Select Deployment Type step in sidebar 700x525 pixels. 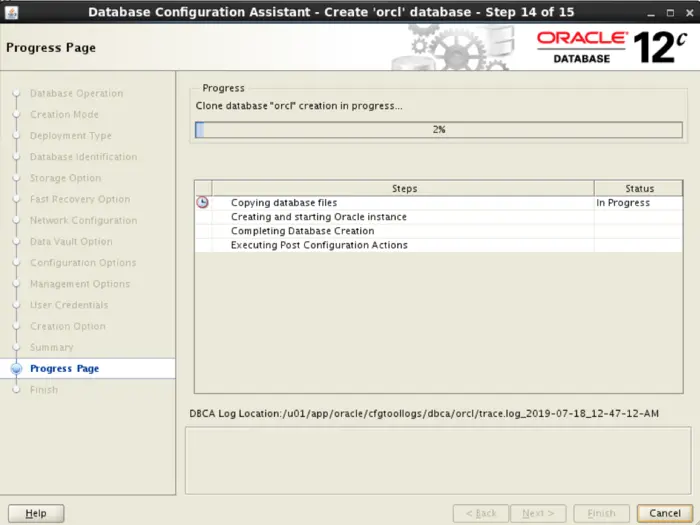point(71,136)
